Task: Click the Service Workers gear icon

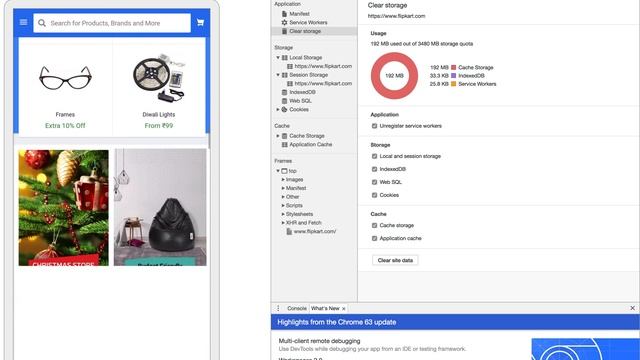Action: (x=284, y=22)
